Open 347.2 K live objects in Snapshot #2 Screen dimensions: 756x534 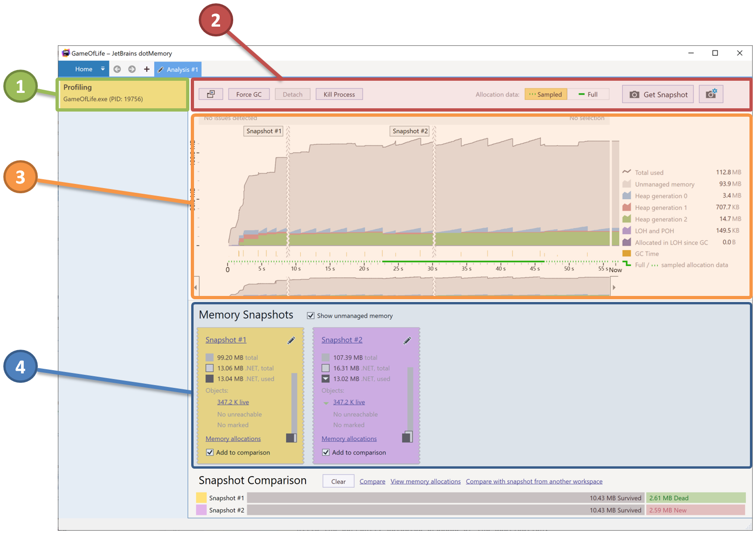click(349, 402)
